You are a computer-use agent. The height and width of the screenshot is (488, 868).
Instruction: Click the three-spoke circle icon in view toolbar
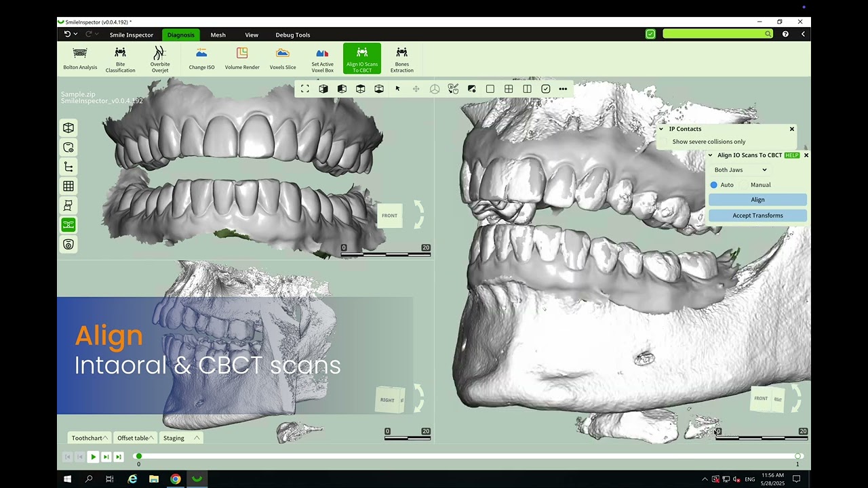point(435,89)
